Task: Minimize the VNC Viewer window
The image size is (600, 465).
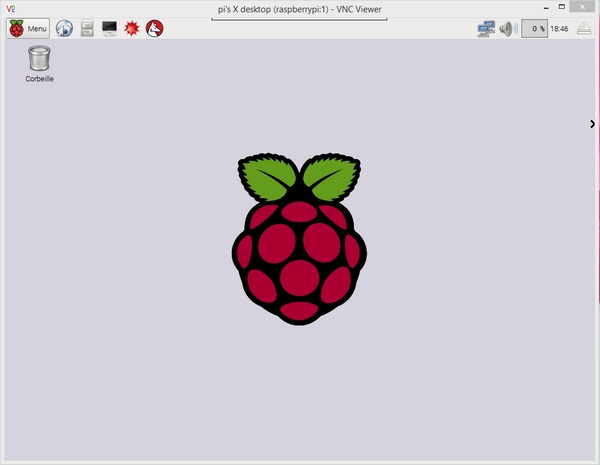Action: coord(546,7)
